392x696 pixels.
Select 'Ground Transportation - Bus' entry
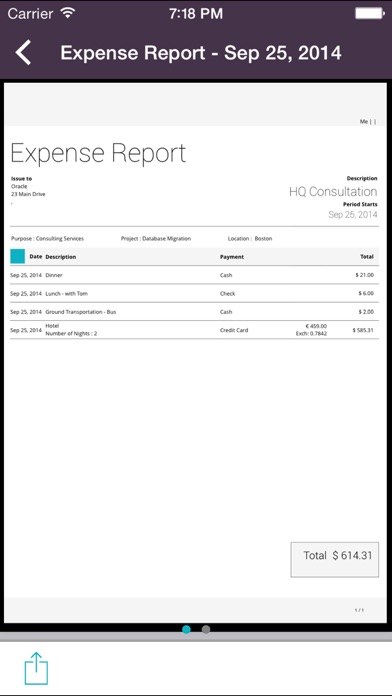pos(81,312)
